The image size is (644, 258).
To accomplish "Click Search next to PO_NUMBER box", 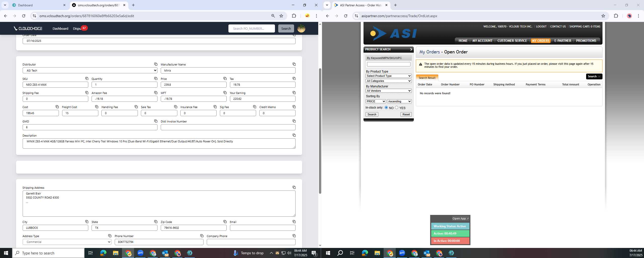I will [286, 28].
